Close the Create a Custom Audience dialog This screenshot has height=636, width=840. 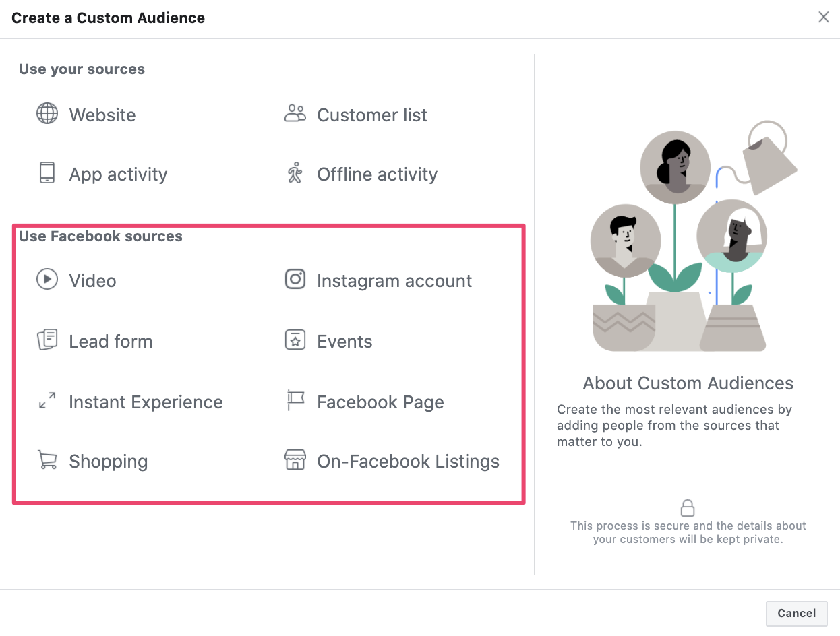tap(823, 17)
